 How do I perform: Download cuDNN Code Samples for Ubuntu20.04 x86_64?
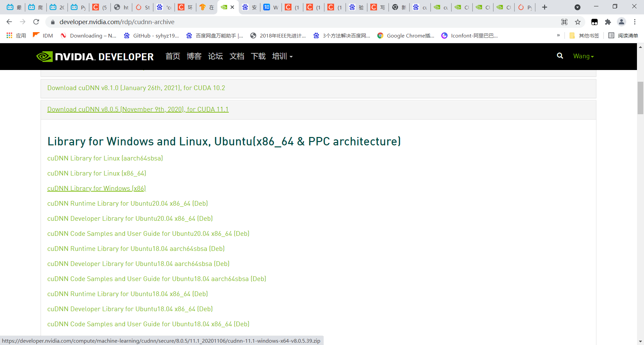pyautogui.click(x=148, y=233)
